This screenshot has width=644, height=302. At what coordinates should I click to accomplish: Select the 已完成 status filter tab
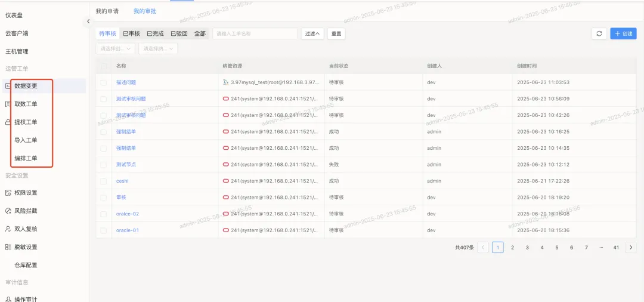pos(155,33)
